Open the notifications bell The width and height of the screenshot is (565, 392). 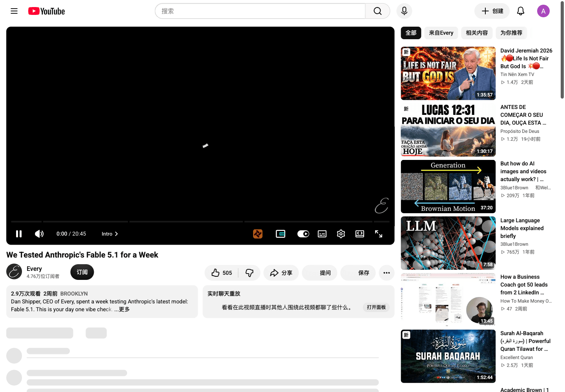coord(521,11)
